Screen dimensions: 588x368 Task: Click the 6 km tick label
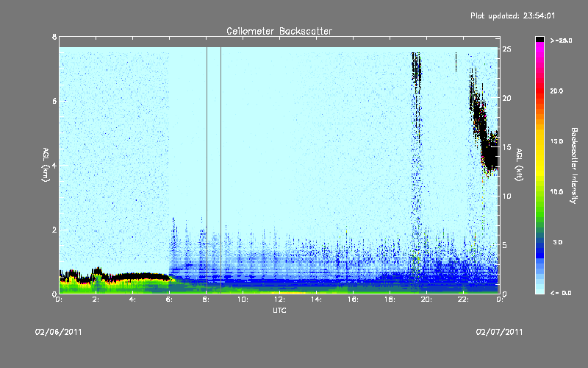[x=54, y=101]
